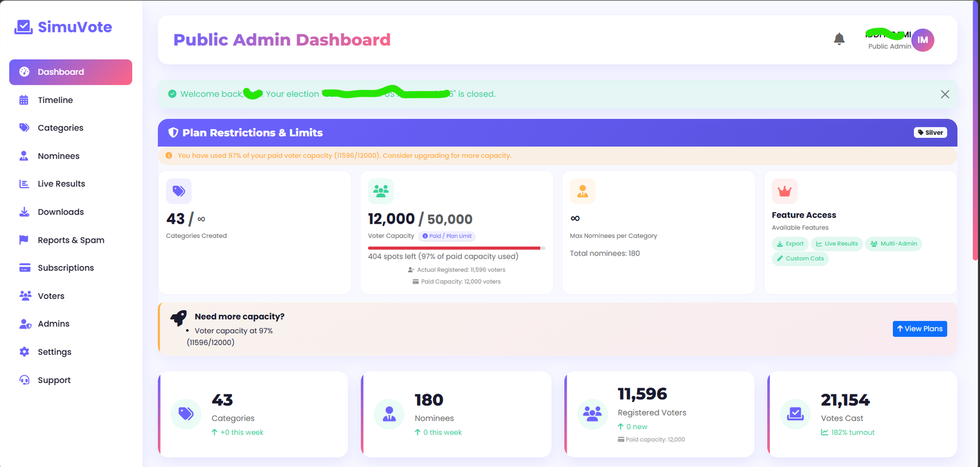980x467 pixels.
Task: Click the Reports & Spam flag icon
Action: (24, 240)
